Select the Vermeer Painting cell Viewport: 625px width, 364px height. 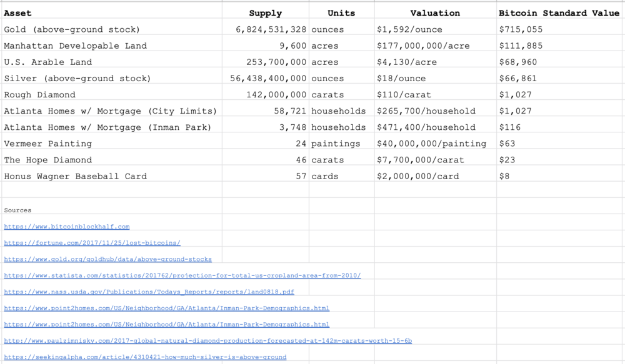[x=112, y=144]
